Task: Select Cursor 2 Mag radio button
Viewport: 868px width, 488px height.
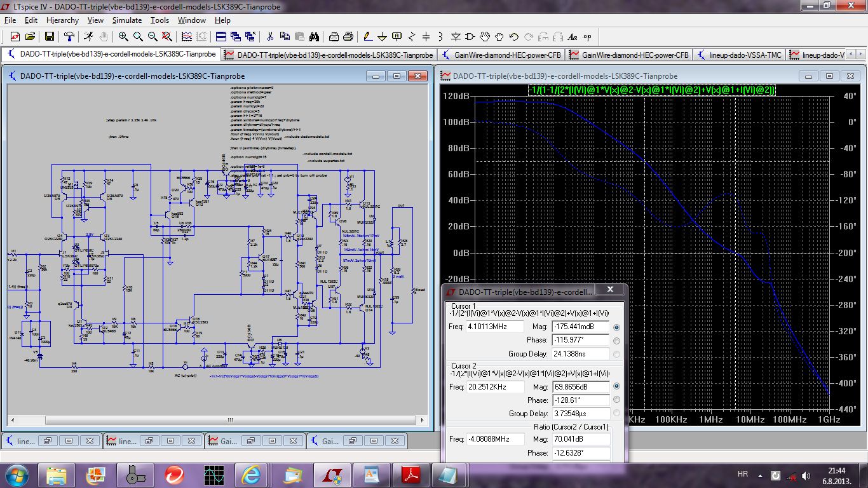Action: pos(616,386)
